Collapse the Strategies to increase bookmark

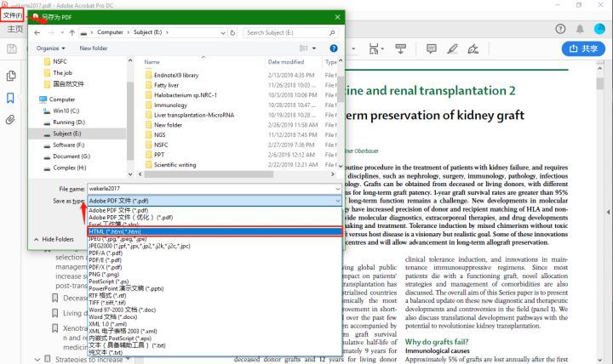tap(37, 359)
